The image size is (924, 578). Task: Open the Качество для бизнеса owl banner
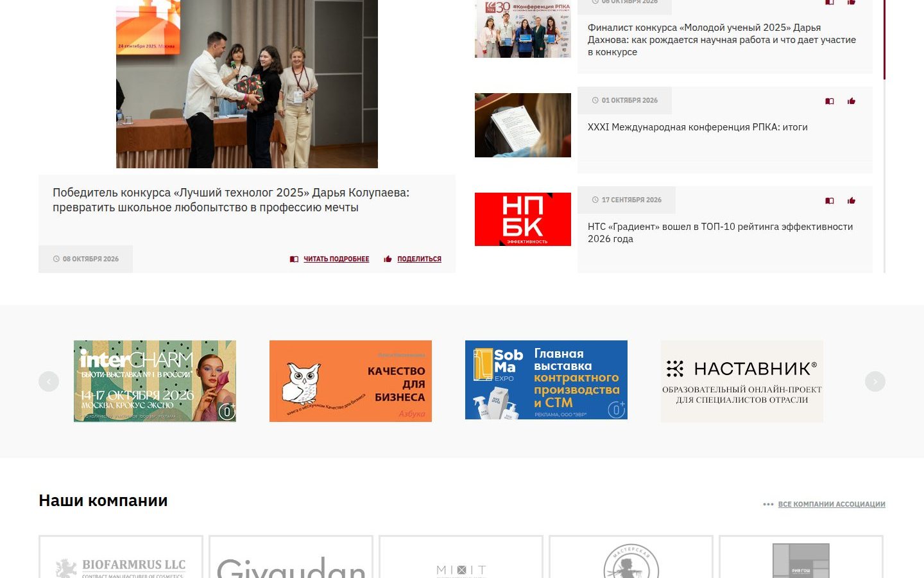point(350,381)
